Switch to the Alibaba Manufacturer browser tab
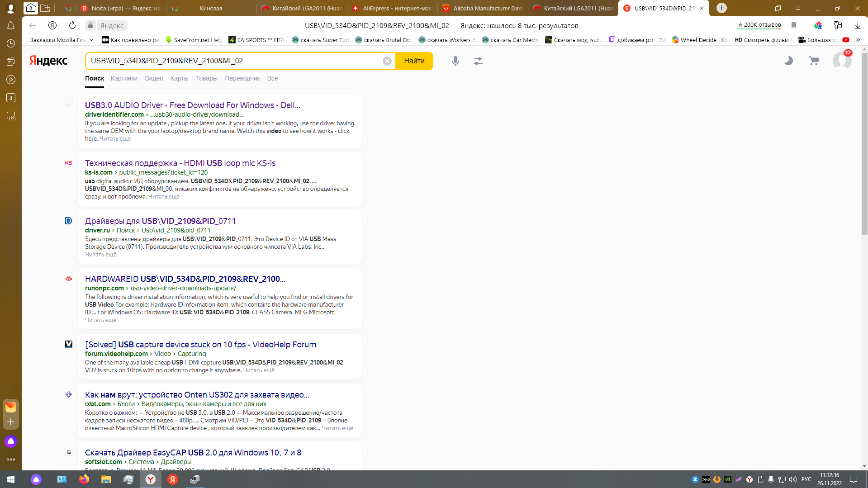 483,8
